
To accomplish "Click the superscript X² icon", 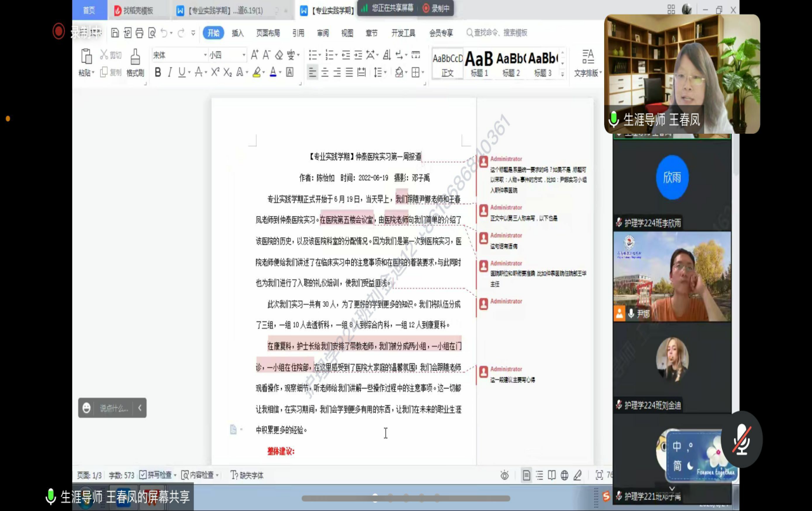I will (x=215, y=72).
